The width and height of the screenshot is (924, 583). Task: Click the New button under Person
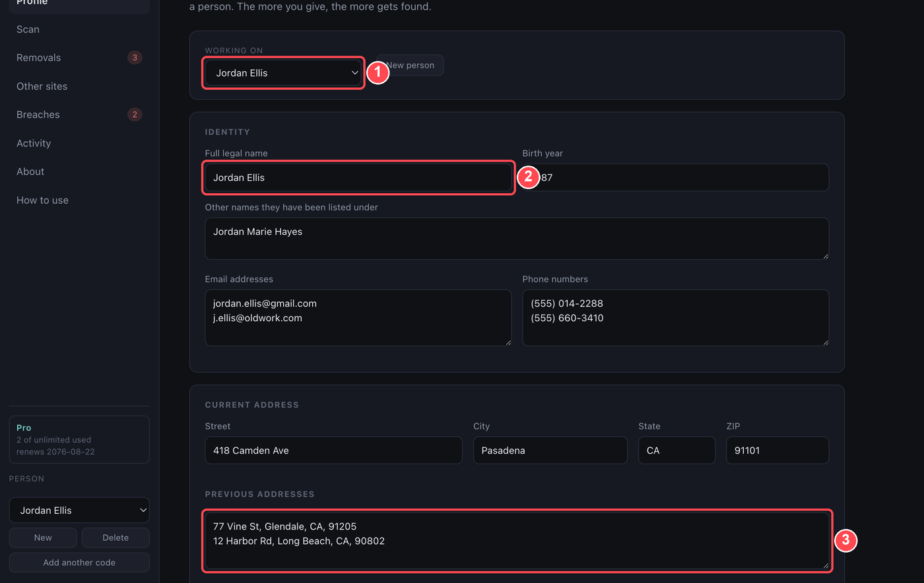(x=43, y=537)
